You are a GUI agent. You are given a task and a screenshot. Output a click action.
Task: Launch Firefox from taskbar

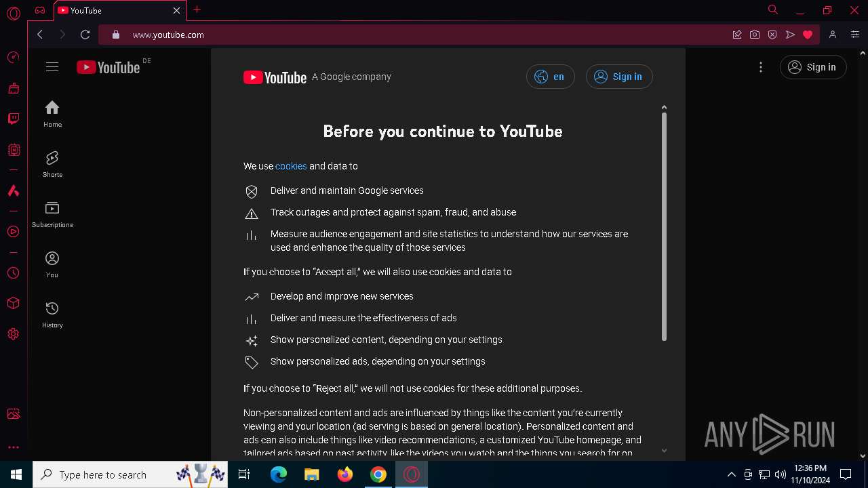(x=345, y=474)
